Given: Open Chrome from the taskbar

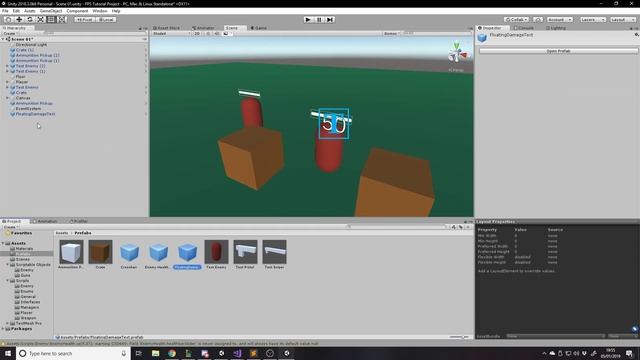Looking at the screenshot, I should click(x=172, y=353).
